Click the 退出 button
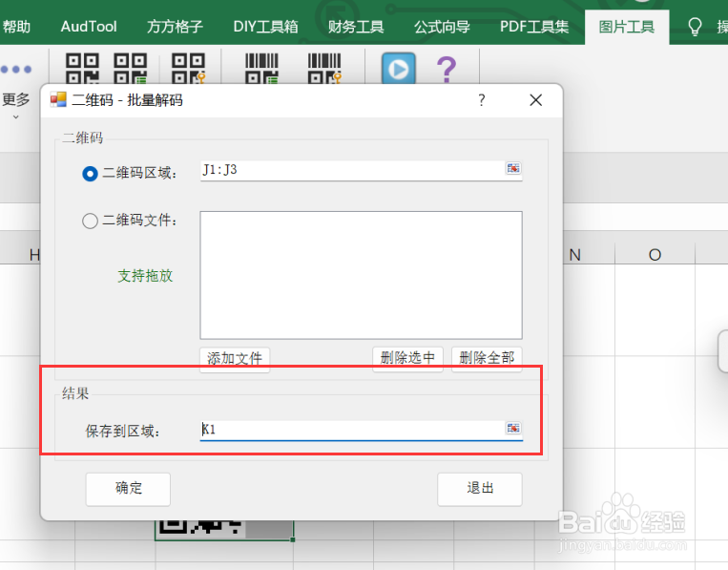The image size is (728, 570). pyautogui.click(x=480, y=488)
